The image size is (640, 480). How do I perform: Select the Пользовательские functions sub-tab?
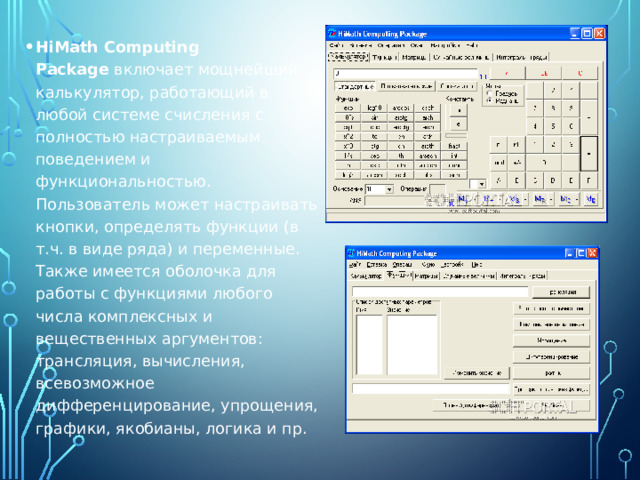tap(407, 87)
